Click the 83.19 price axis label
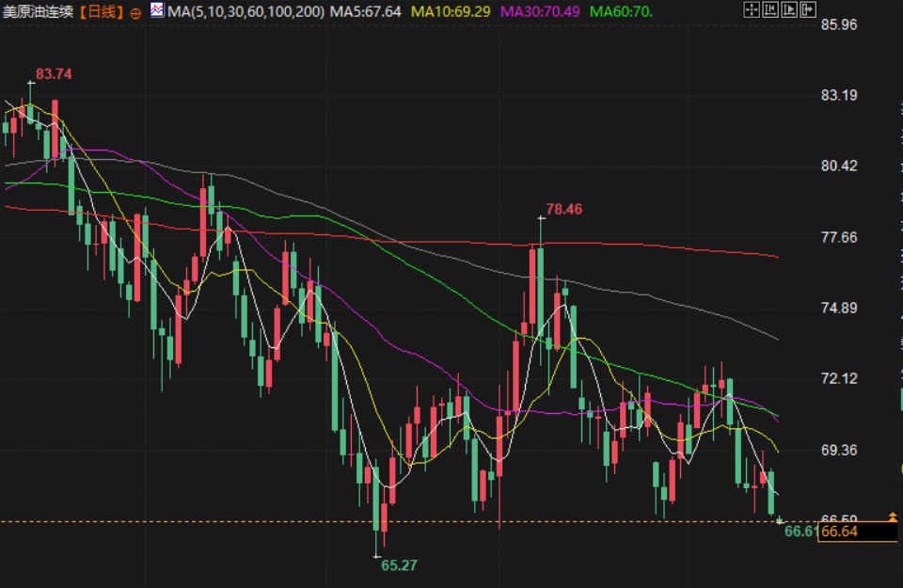This screenshot has height=588, width=903. click(x=838, y=95)
